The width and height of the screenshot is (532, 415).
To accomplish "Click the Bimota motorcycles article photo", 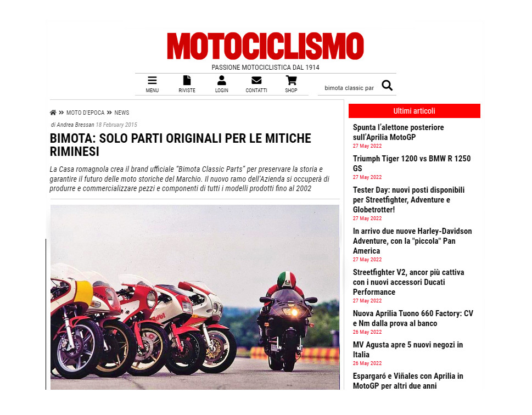I will (195, 297).
